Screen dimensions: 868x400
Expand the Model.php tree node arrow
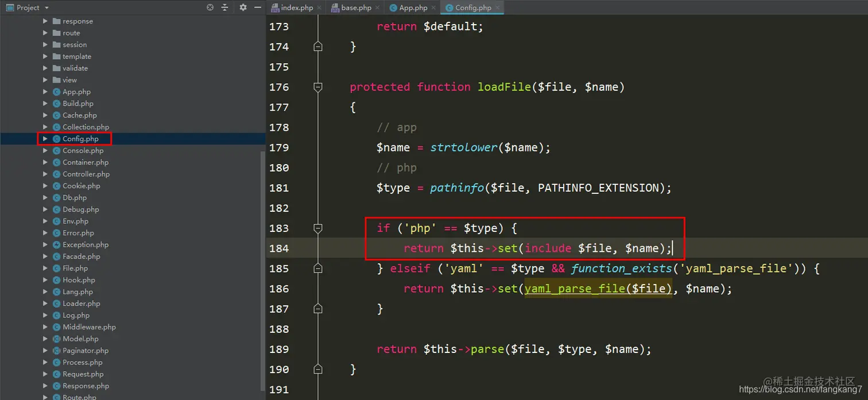coord(45,339)
